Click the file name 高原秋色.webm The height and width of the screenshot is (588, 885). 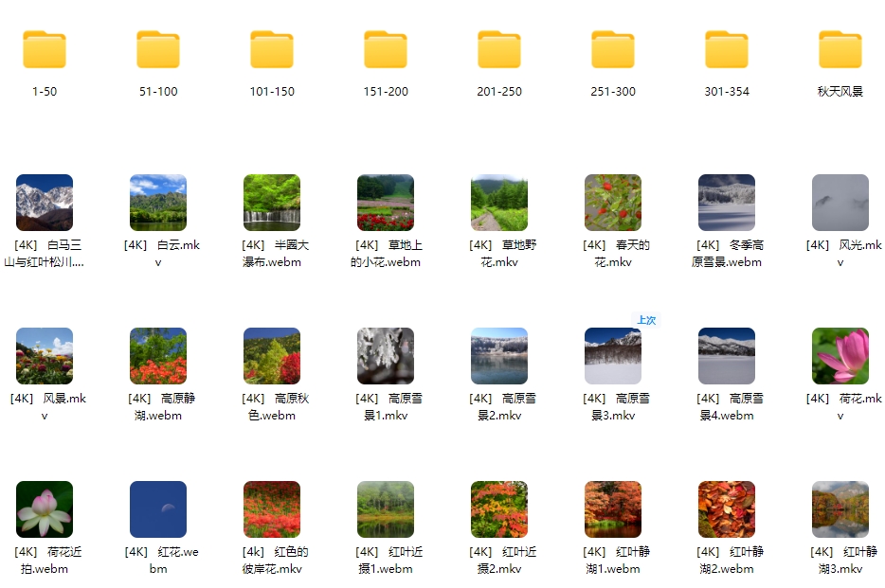pos(276,406)
